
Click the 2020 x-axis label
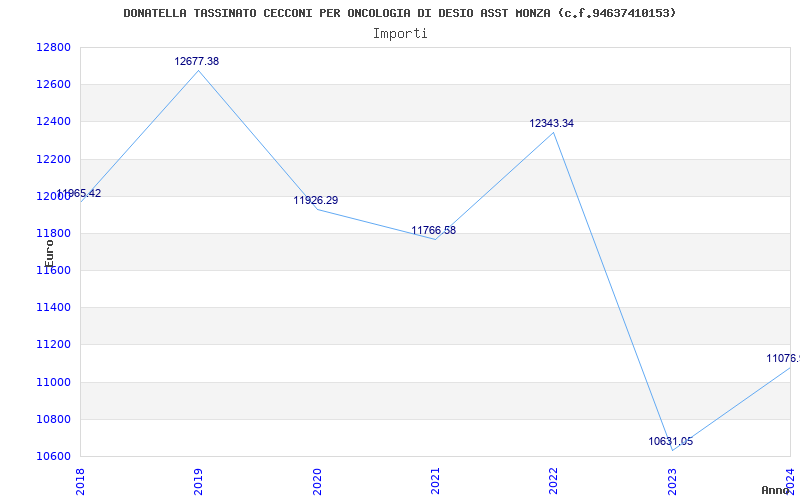tap(317, 482)
